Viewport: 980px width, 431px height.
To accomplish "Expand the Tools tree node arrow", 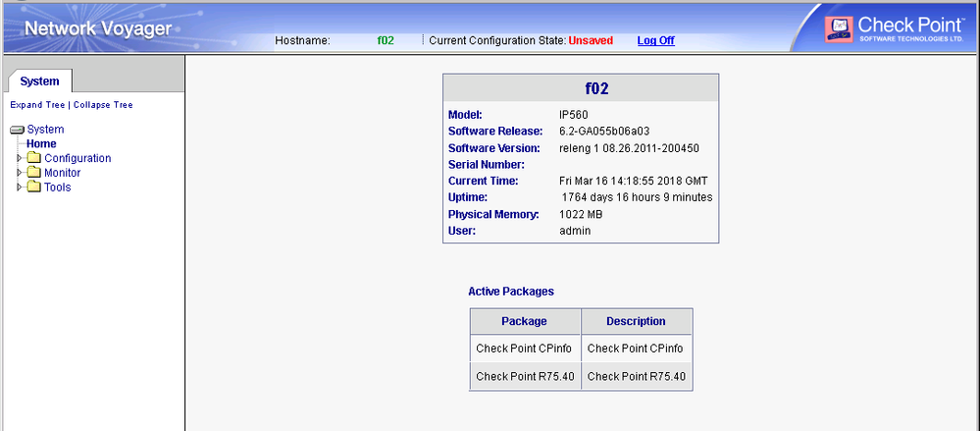I will pyautogui.click(x=20, y=188).
